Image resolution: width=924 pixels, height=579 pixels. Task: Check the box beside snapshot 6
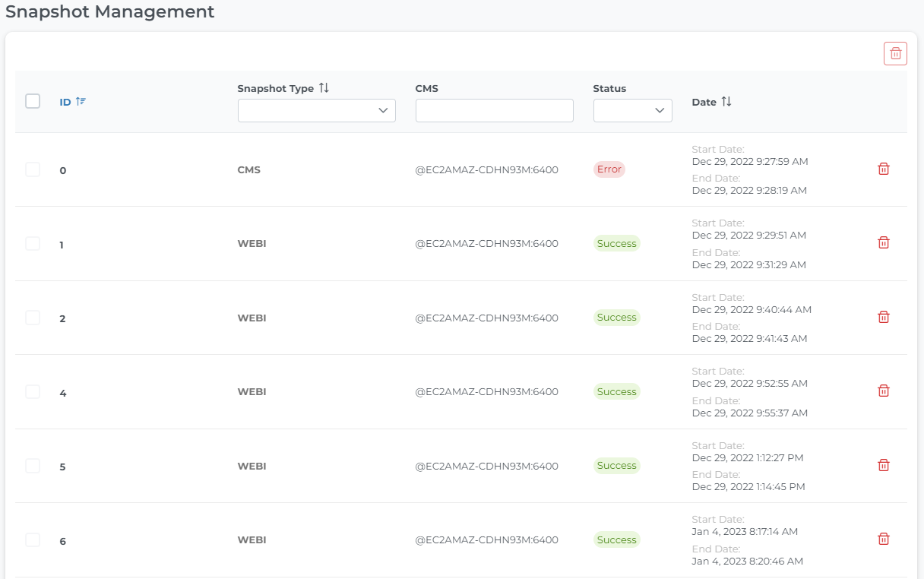[33, 539]
